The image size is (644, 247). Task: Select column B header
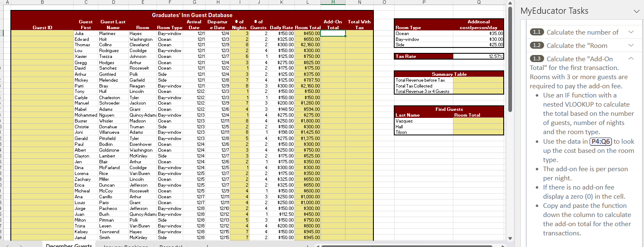42,2
